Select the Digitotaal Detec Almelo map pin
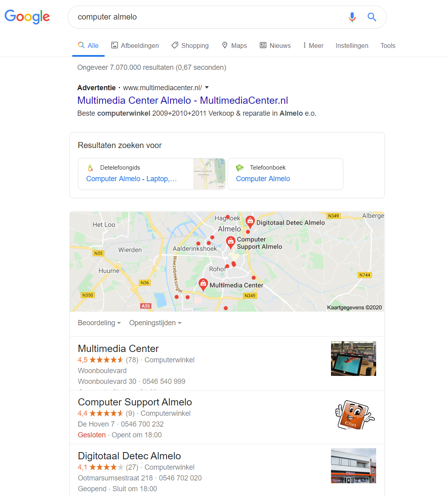The width and height of the screenshot is (448, 496). (250, 222)
